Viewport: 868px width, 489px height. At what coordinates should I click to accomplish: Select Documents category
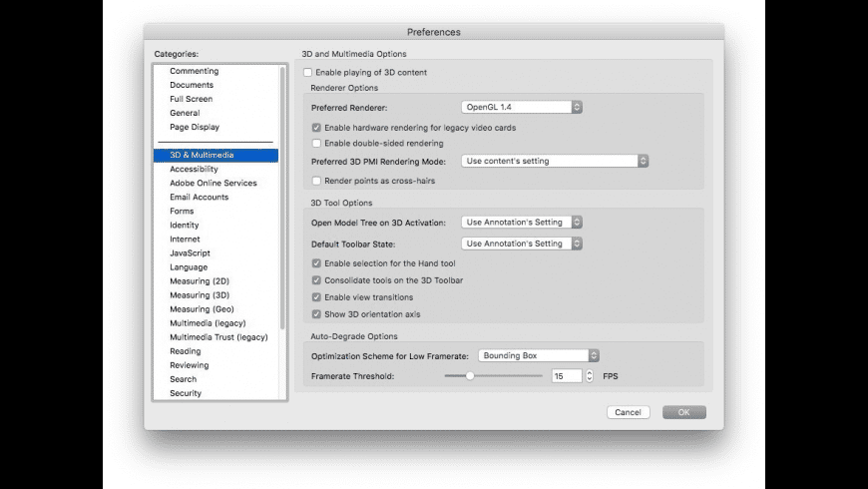[192, 85]
